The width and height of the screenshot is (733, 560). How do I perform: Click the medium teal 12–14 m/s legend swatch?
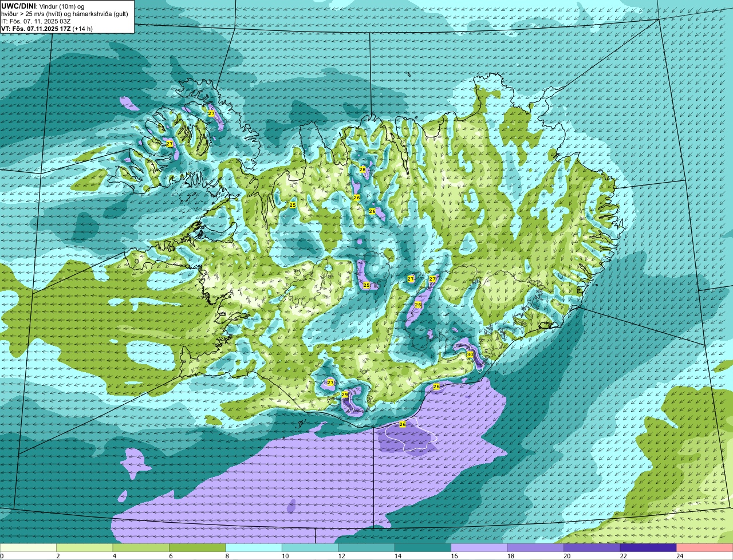(x=366, y=548)
